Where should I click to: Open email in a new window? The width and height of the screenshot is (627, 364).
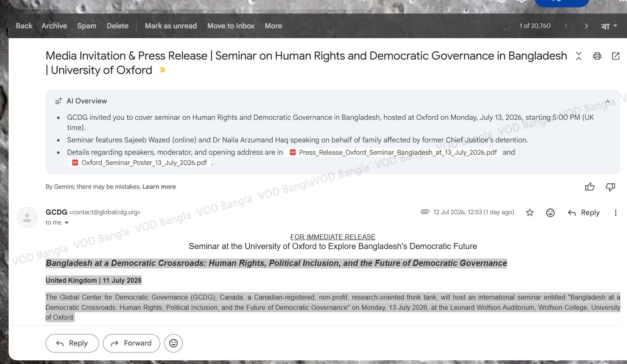616,56
